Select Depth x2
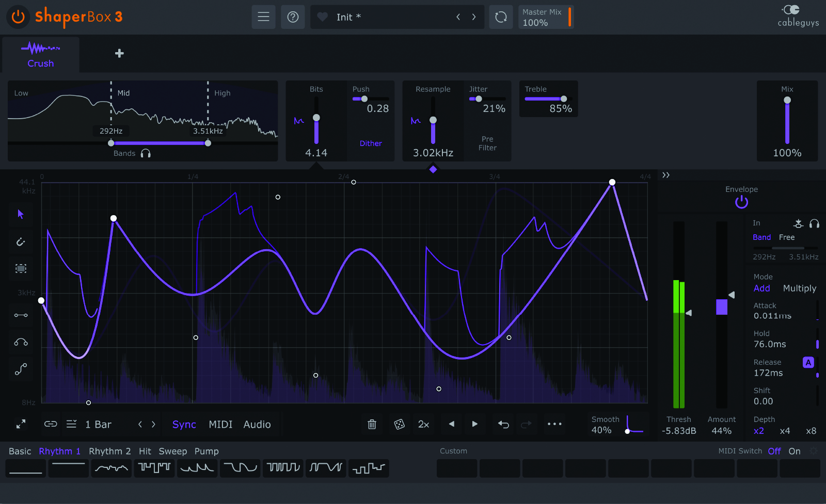 pos(758,431)
